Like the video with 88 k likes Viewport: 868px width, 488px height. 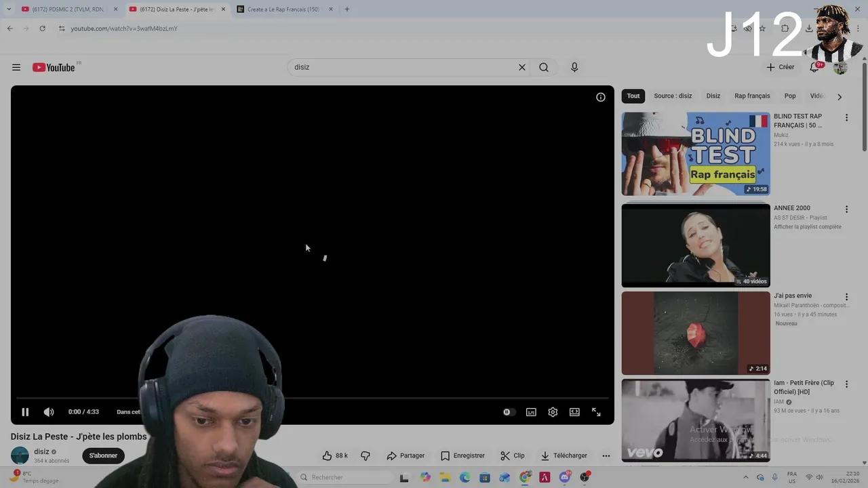pos(335,455)
